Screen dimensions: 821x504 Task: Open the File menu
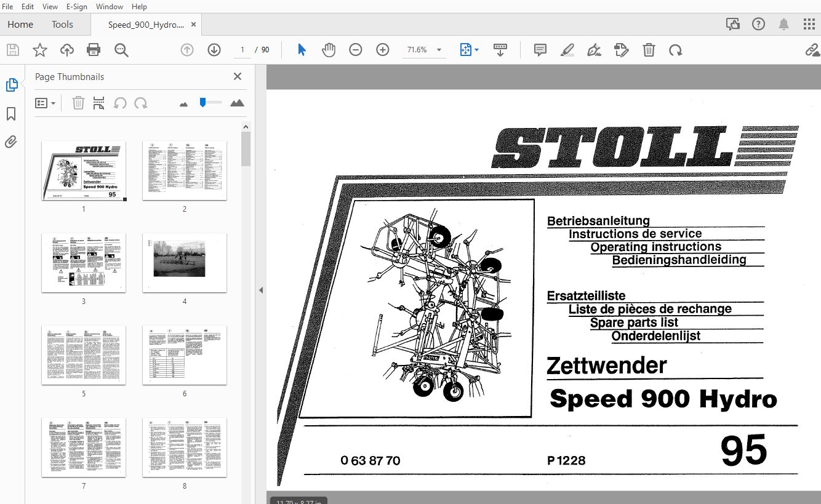click(x=8, y=7)
